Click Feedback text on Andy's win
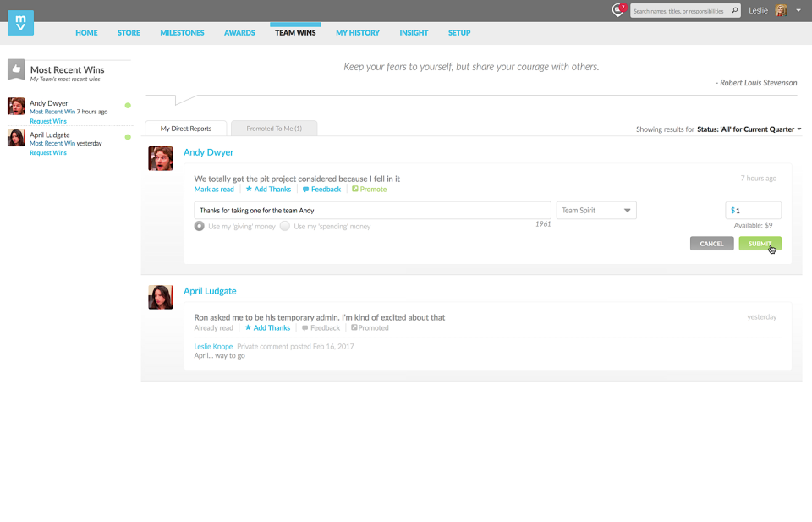Viewport: 812px width, 522px height. (326, 190)
